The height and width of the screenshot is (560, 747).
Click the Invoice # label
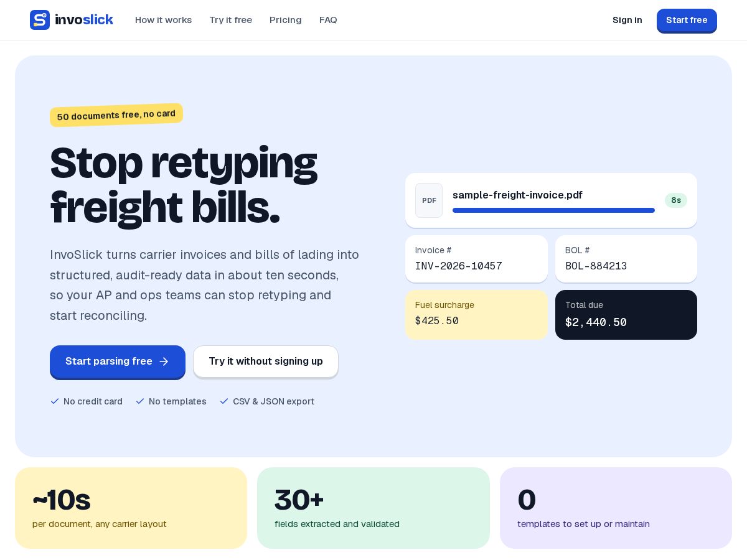[x=433, y=250]
